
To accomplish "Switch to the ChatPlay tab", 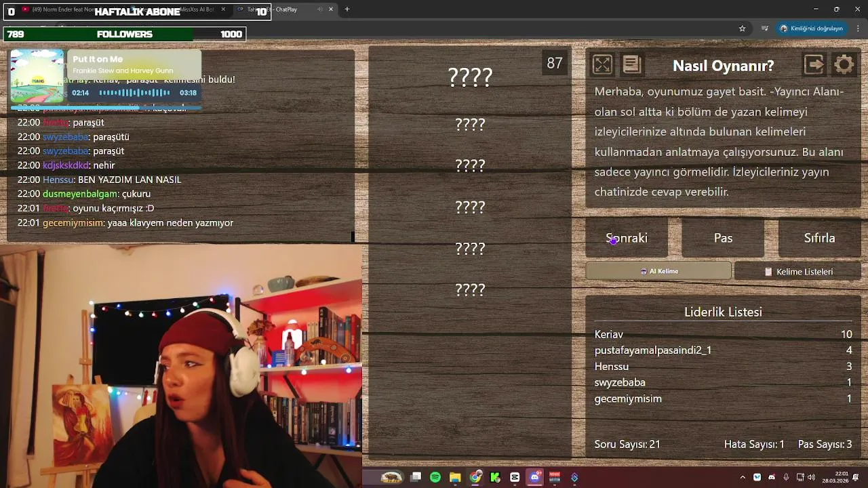I will click(285, 9).
